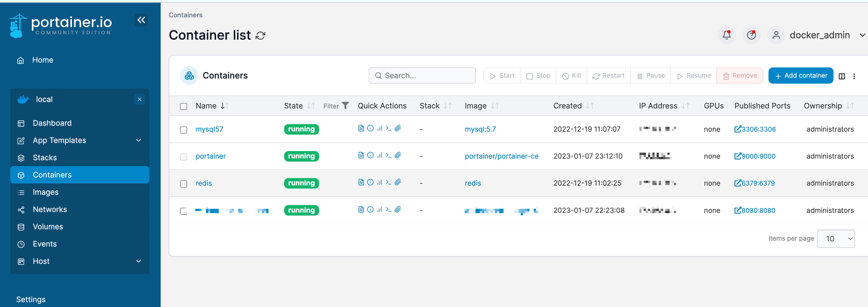This screenshot has width=868, height=307.
Task: Collapse the sidebar with double-chevron icon
Action: click(x=141, y=20)
